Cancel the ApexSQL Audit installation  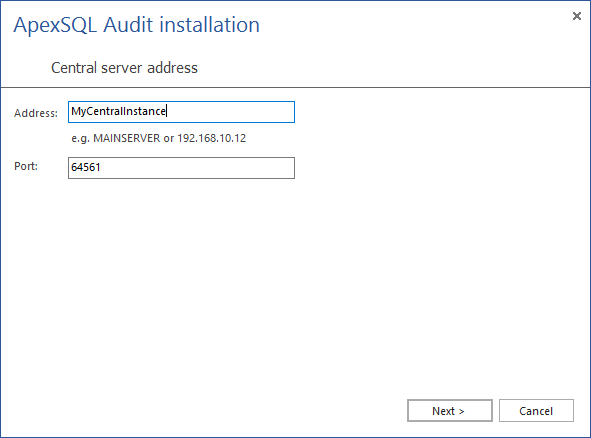[536, 410]
